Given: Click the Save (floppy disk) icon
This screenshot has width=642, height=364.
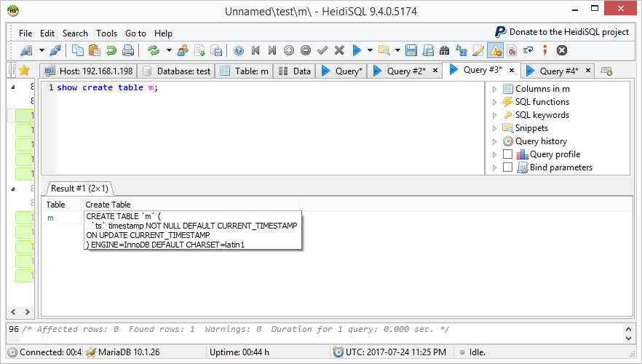Looking at the screenshot, I should click(x=411, y=50).
